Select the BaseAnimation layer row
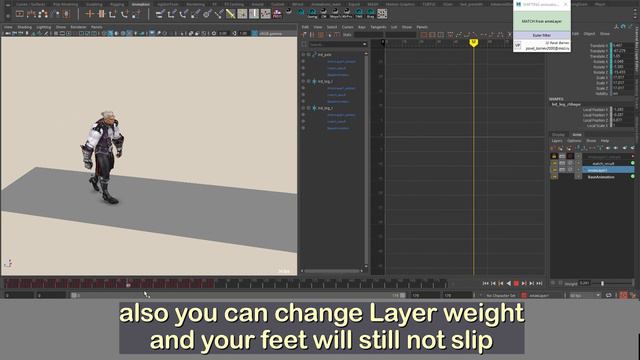 (x=608, y=177)
